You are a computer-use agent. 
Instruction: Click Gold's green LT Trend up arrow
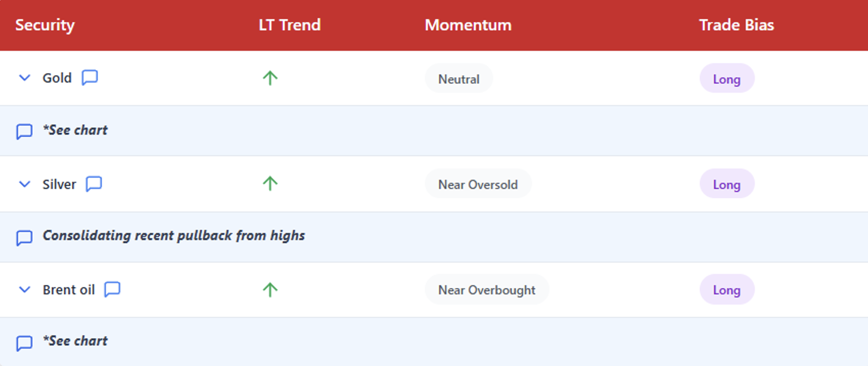coord(270,78)
